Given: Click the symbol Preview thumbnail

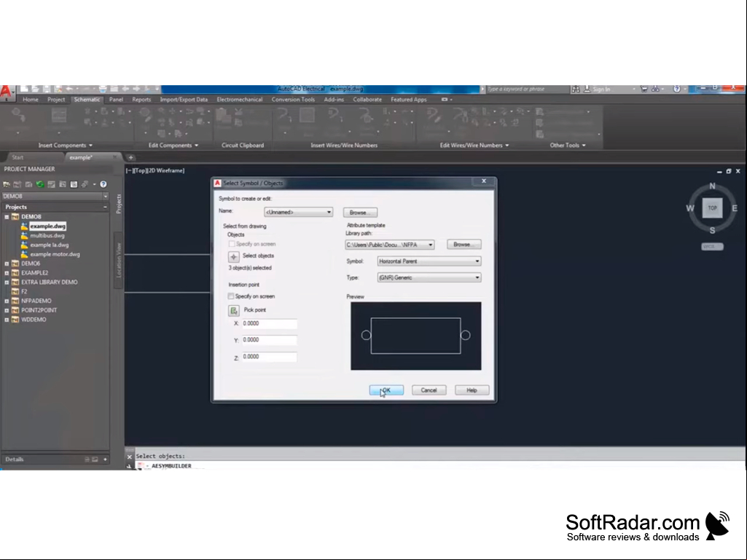Looking at the screenshot, I should [x=416, y=336].
